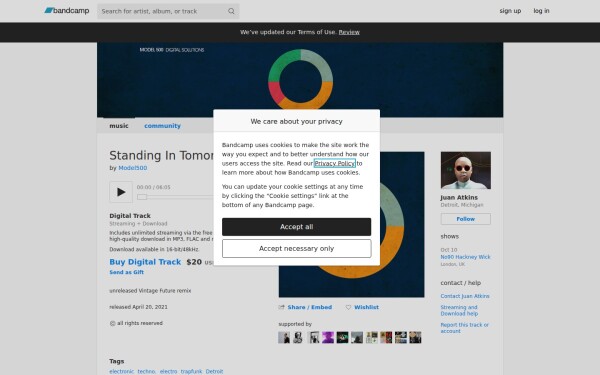Open the Detroit tag
Image resolution: width=600 pixels, height=375 pixels.
tap(214, 371)
